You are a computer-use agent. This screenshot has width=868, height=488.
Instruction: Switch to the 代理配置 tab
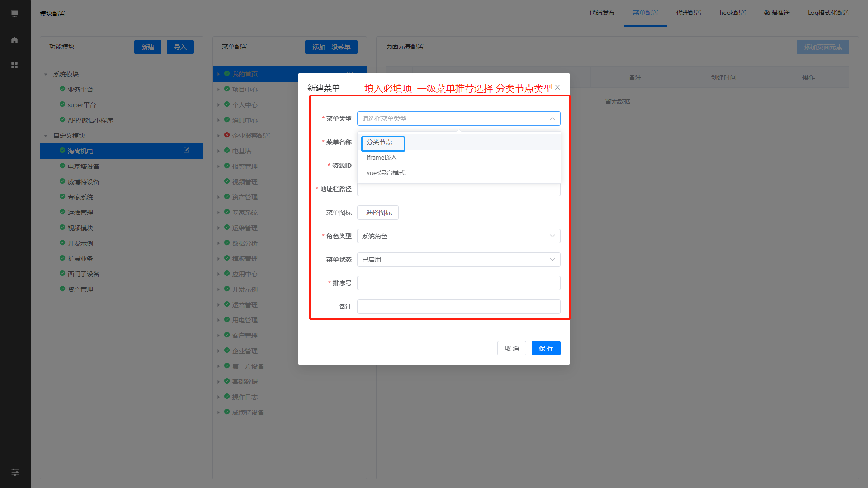pos(689,13)
